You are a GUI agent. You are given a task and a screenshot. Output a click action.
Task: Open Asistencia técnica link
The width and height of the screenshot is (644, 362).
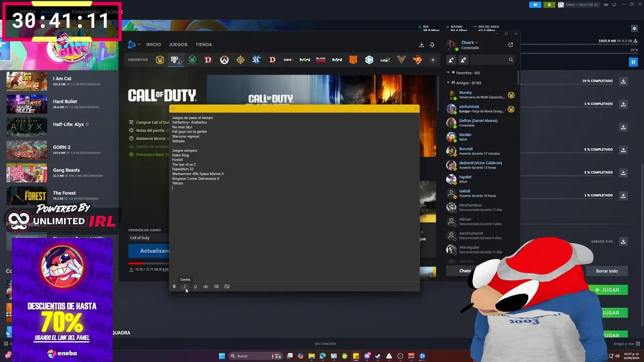tap(149, 138)
